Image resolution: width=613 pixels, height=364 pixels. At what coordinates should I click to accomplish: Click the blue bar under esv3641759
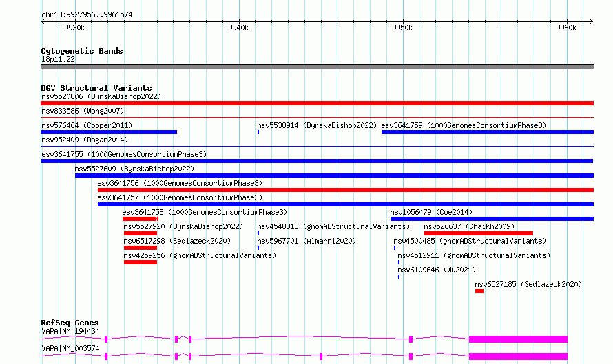coord(488,132)
